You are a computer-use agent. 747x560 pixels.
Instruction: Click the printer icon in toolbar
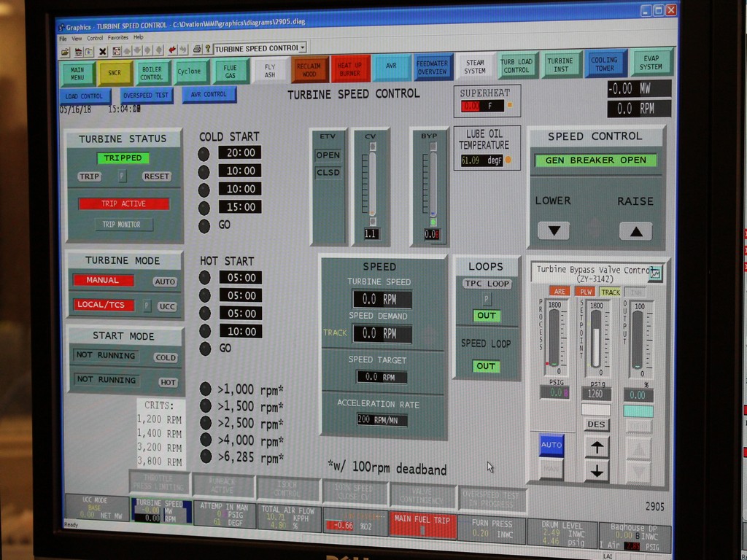pos(196,49)
